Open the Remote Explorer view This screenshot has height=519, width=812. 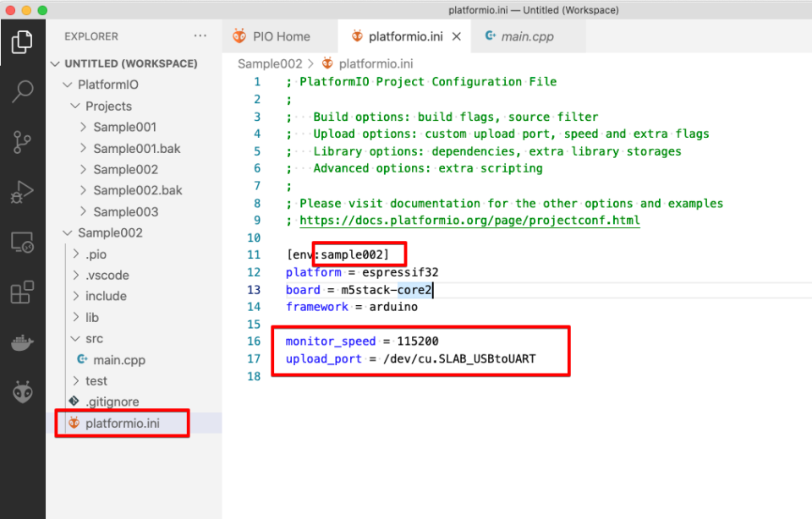point(23,242)
